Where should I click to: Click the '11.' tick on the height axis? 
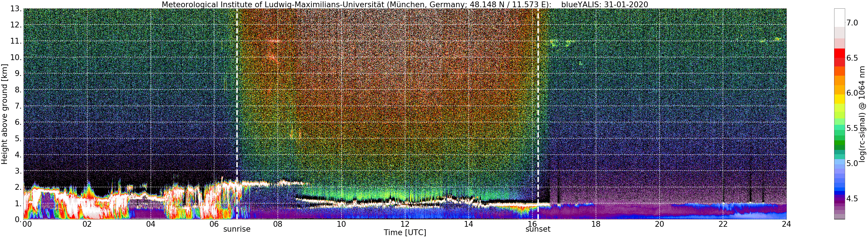[x=16, y=41]
